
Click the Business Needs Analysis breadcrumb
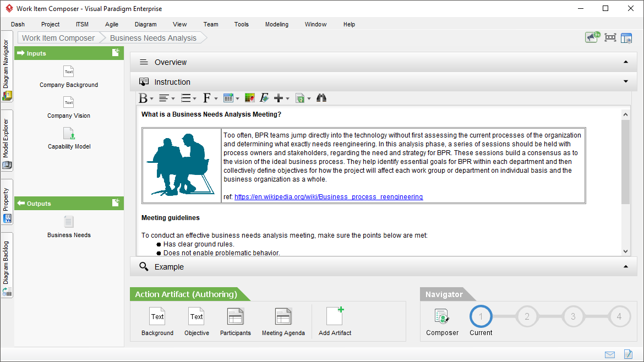click(153, 38)
